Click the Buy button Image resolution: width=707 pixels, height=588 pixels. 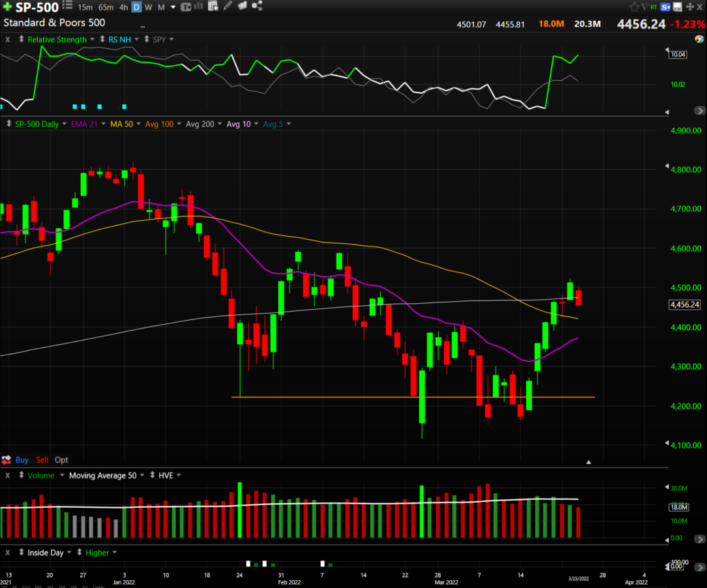(x=22, y=460)
